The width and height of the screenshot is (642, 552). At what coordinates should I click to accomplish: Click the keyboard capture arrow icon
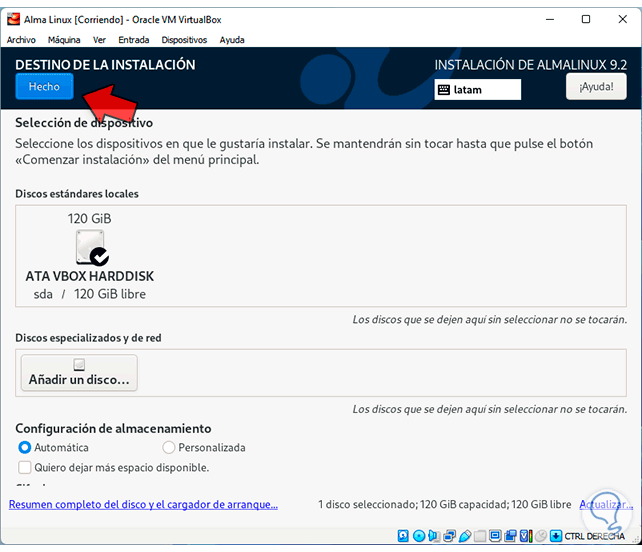click(556, 536)
